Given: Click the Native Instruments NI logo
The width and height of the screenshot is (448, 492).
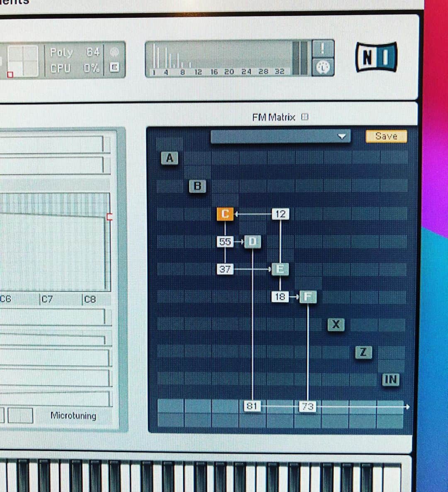Looking at the screenshot, I should [376, 57].
